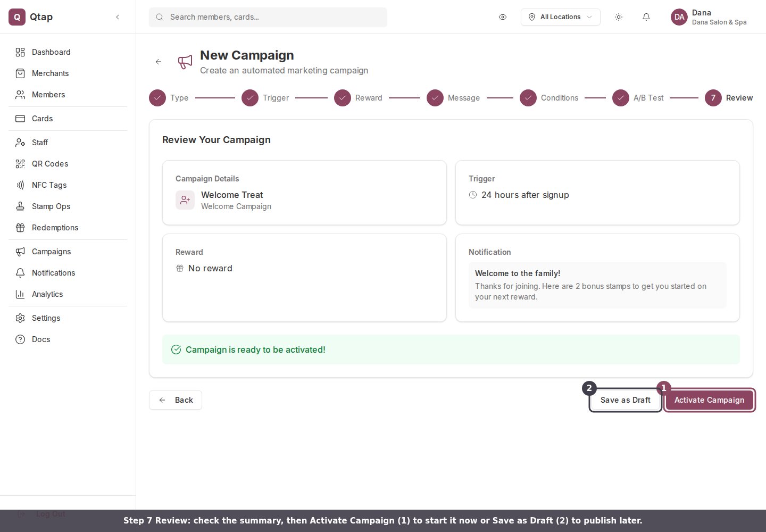Click Welcome to the family! notification title
The image size is (766, 532).
(518, 273)
